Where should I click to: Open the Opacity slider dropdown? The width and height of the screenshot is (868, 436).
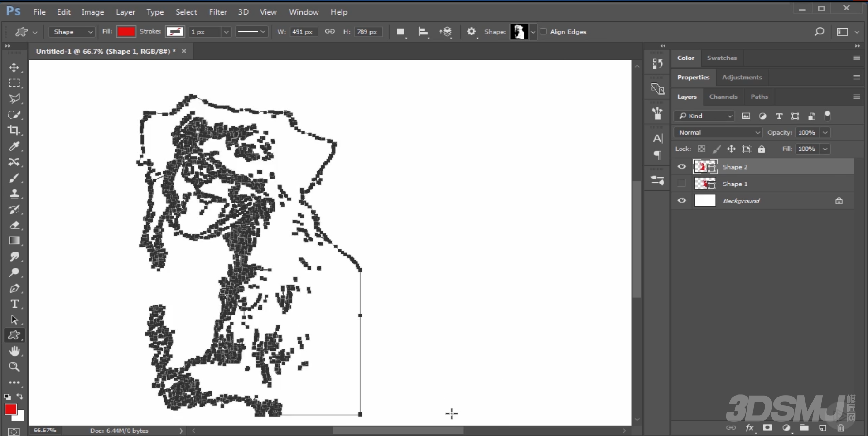pyautogui.click(x=825, y=132)
